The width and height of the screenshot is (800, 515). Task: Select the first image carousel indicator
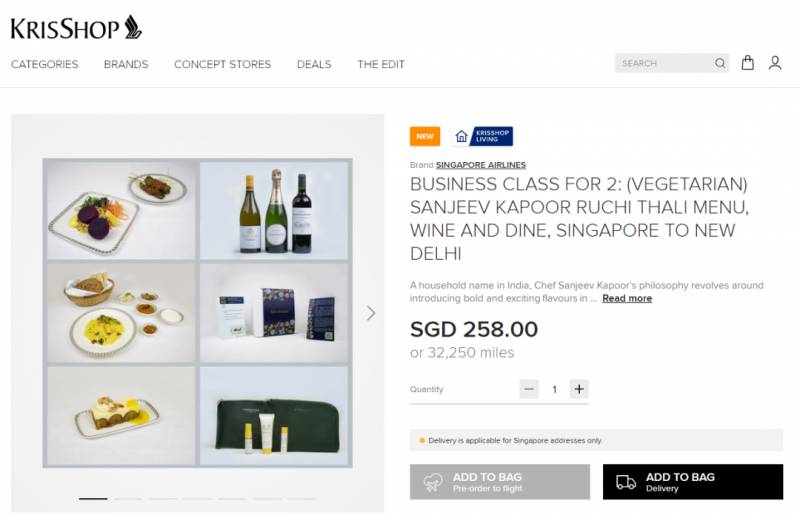[93, 498]
